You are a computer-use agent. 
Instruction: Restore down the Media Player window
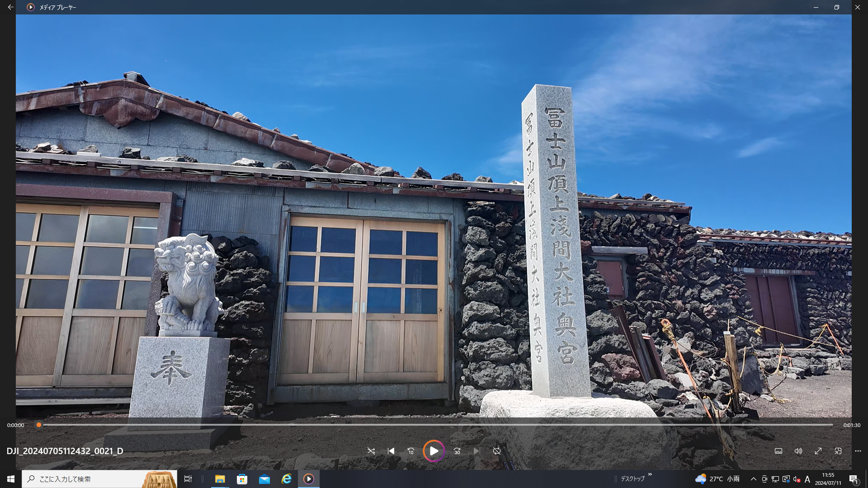pos(837,7)
